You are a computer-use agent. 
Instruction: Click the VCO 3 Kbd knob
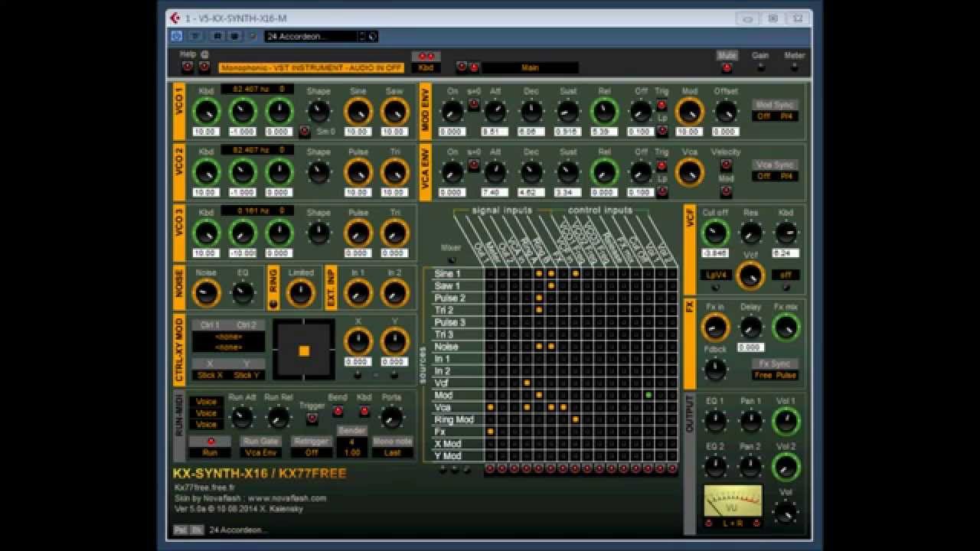tap(206, 233)
